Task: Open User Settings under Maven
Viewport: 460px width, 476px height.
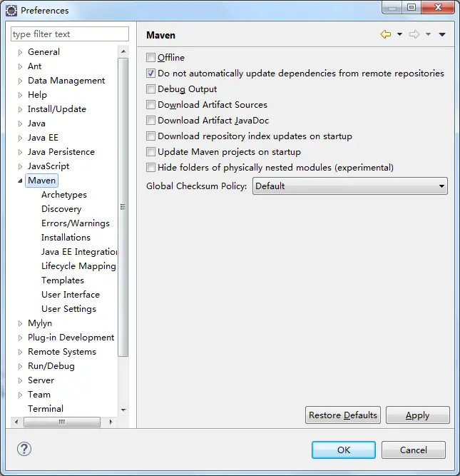Action: 68,309
